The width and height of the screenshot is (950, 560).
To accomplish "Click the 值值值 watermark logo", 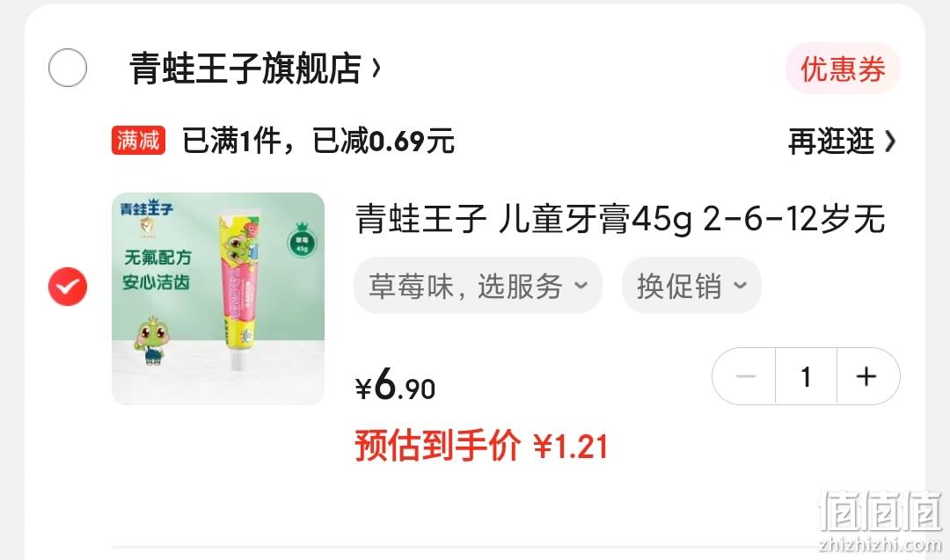I will point(881,520).
